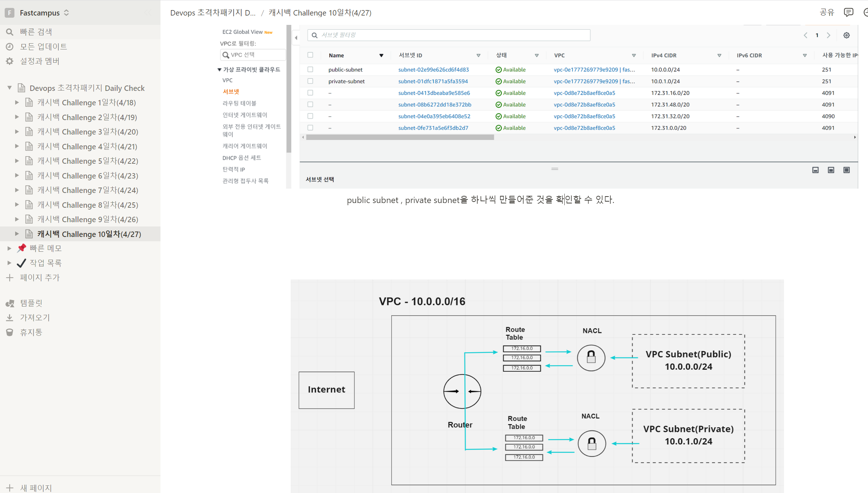
Task: Click the Import download icon
Action: coord(10,318)
